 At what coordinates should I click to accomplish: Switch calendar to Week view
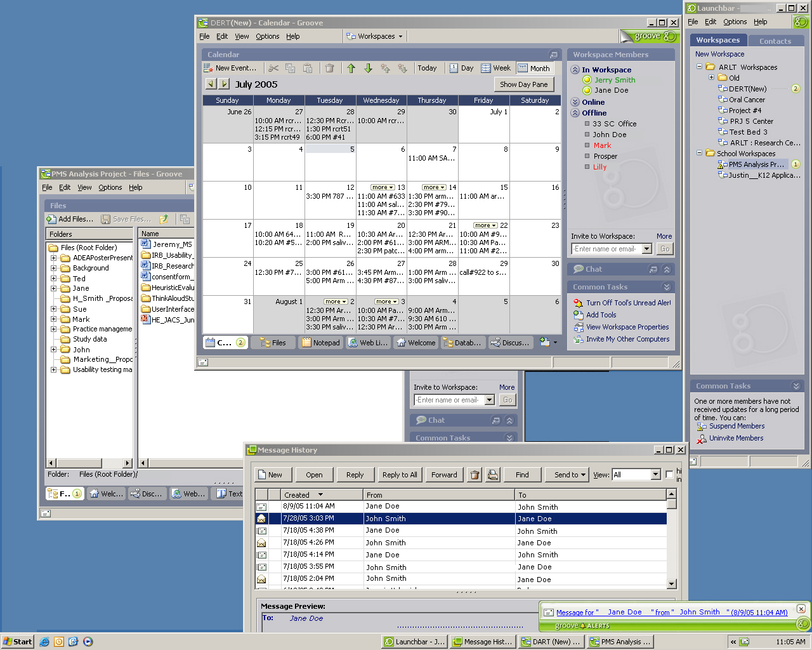point(495,69)
